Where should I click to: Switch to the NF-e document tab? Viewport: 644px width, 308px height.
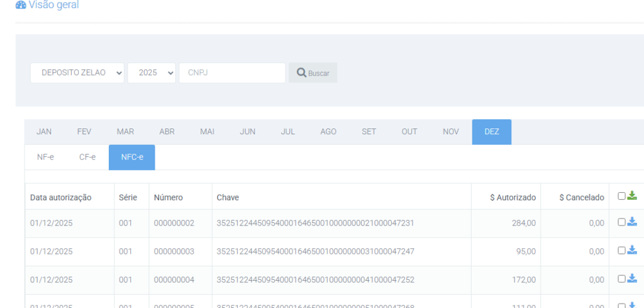click(x=45, y=157)
